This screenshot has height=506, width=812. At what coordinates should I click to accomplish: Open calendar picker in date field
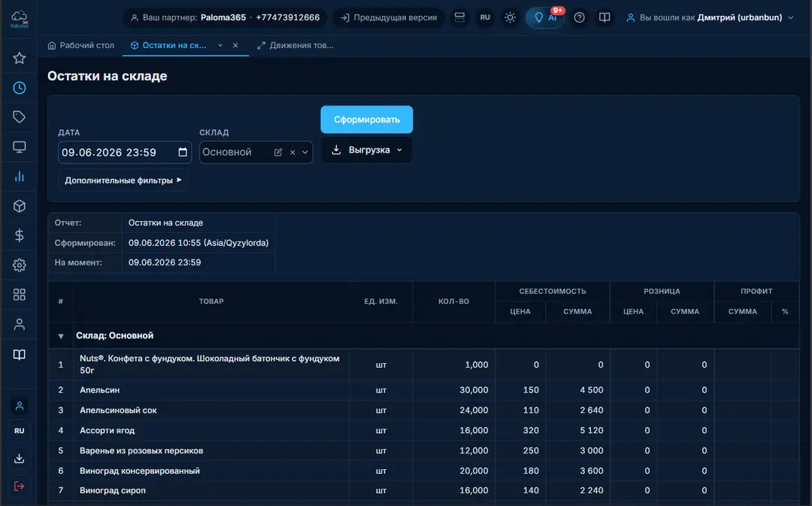click(182, 153)
